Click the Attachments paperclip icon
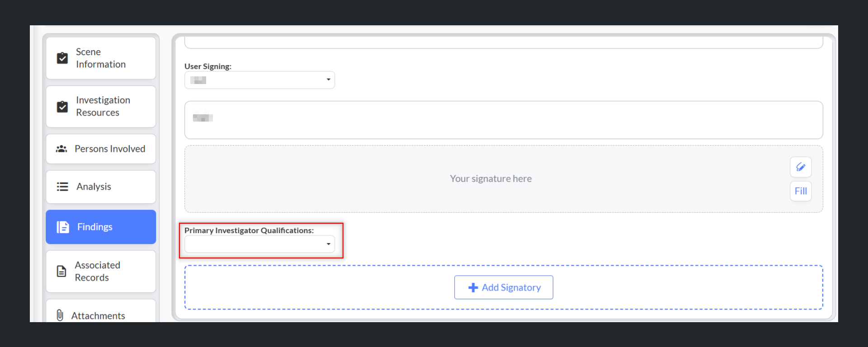Image resolution: width=868 pixels, height=347 pixels. (x=60, y=315)
